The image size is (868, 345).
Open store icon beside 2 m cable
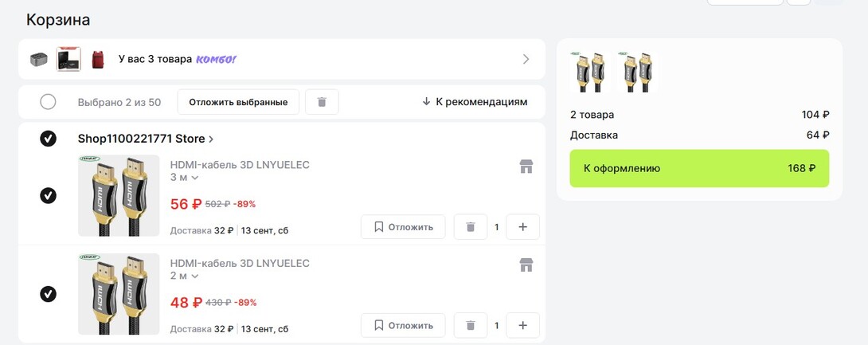pos(526,265)
